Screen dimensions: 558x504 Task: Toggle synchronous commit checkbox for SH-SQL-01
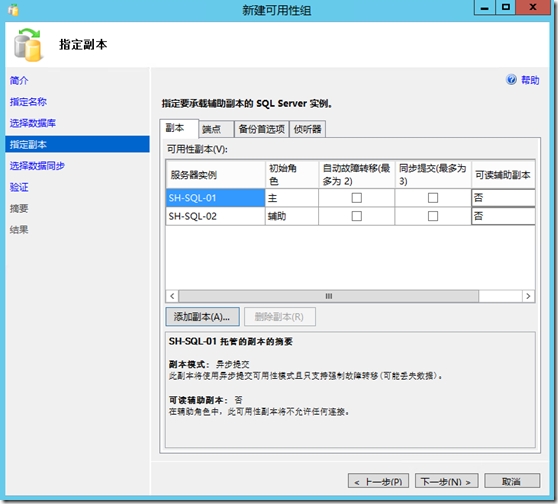[x=433, y=198]
